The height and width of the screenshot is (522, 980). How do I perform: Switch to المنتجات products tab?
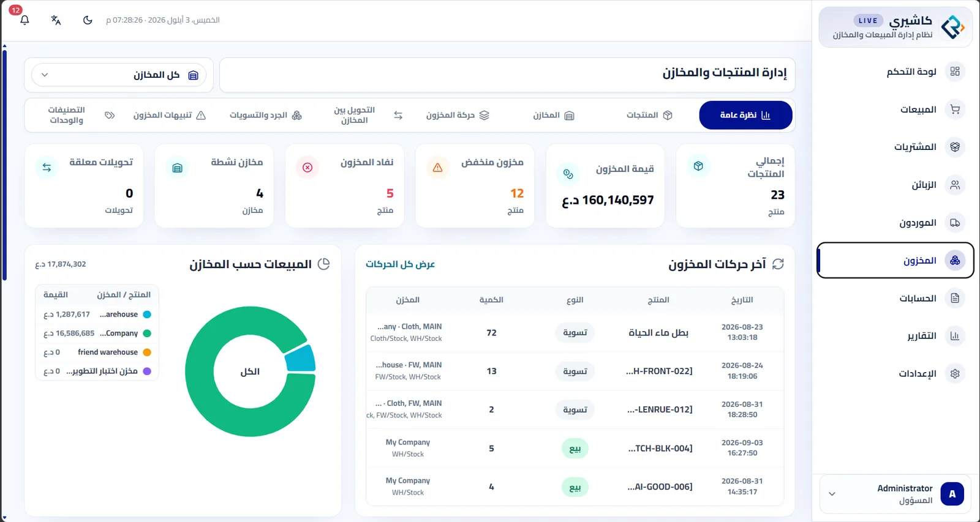649,115
